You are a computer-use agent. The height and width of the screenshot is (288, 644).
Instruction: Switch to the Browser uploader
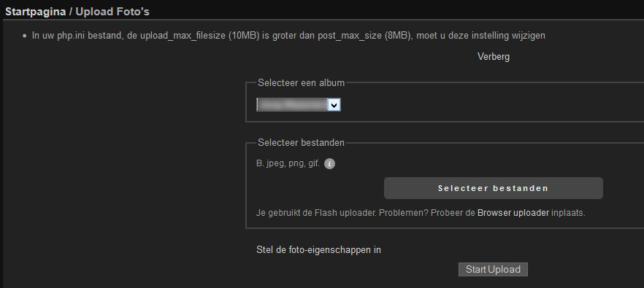(513, 213)
